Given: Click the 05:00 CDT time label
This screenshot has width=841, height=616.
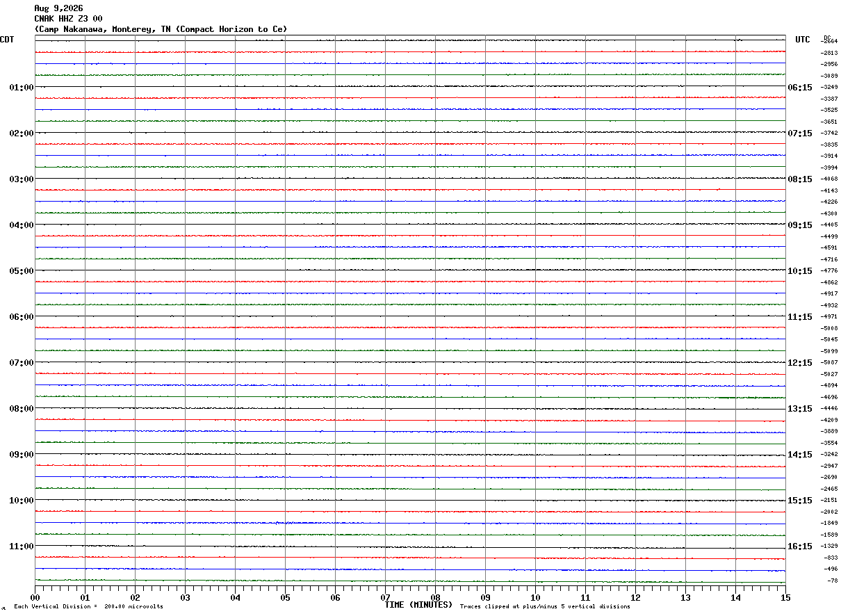Looking at the screenshot, I should (x=22, y=271).
